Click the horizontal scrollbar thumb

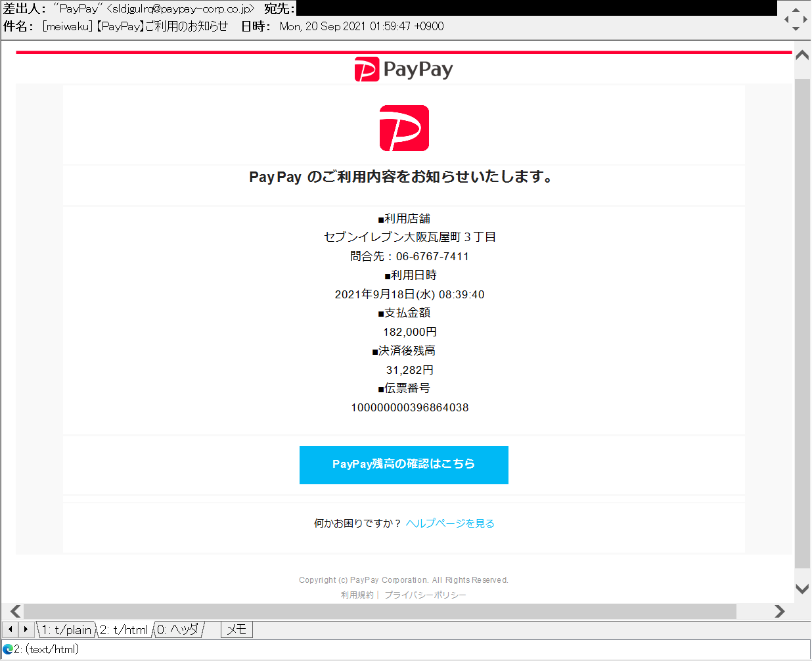click(380, 611)
